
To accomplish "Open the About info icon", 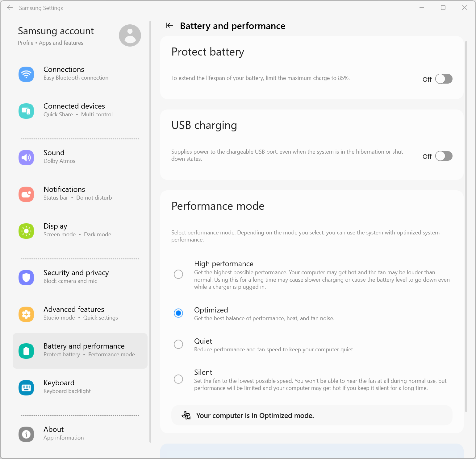I will point(26,434).
